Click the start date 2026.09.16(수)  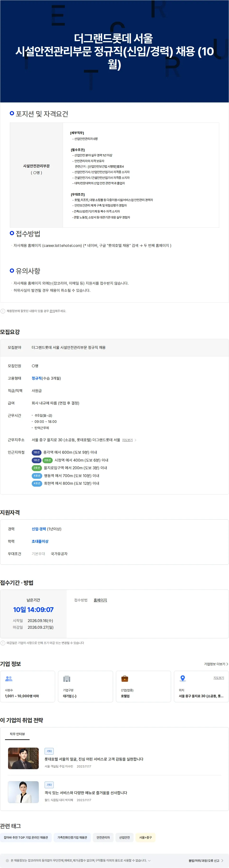[40, 621]
